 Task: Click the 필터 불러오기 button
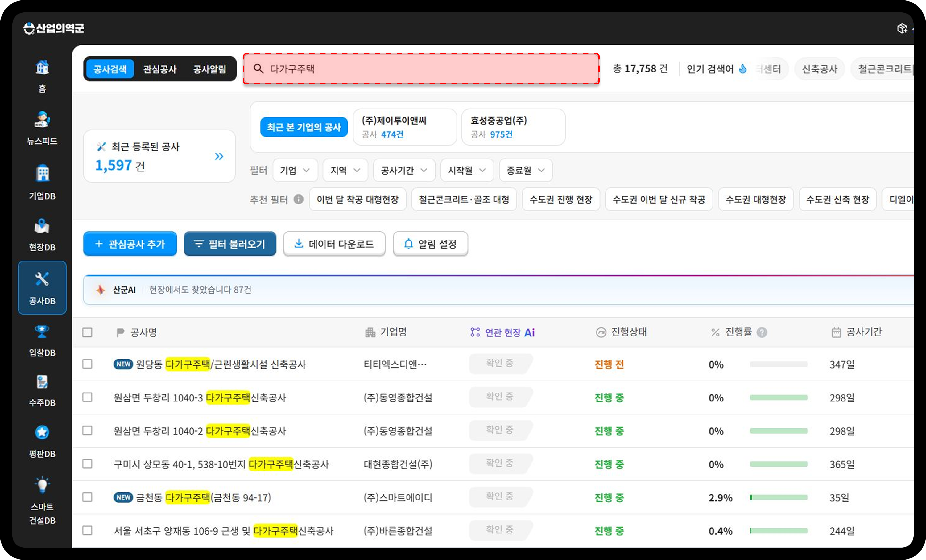pos(229,244)
